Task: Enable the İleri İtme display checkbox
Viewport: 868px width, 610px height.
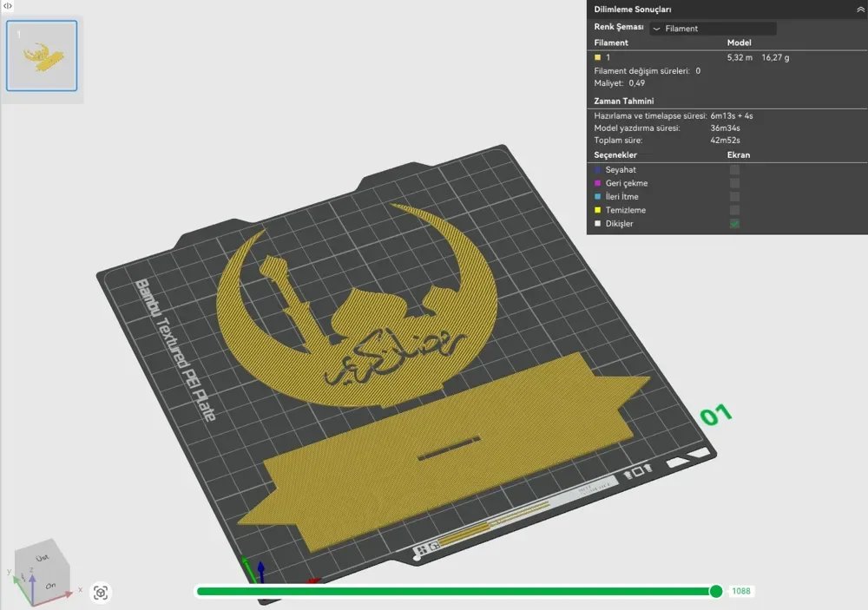Action: [x=734, y=196]
